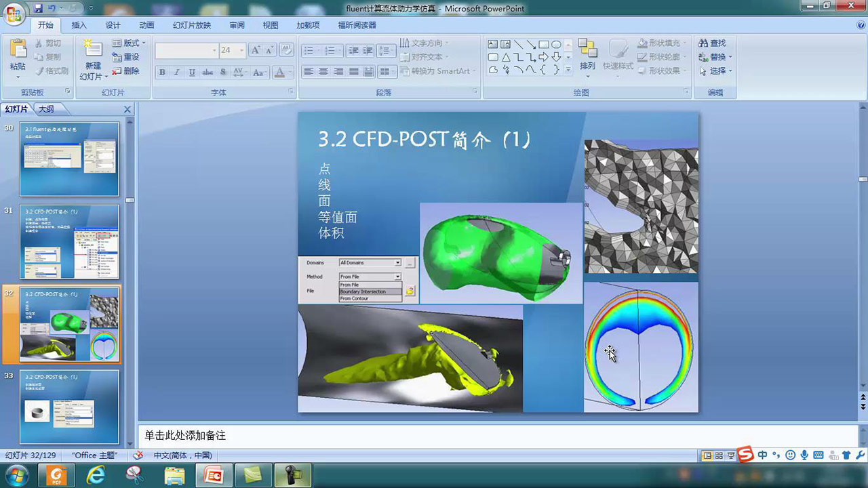Open the Design (设计) ribbon tab
The image size is (868, 488).
pyautogui.click(x=113, y=25)
